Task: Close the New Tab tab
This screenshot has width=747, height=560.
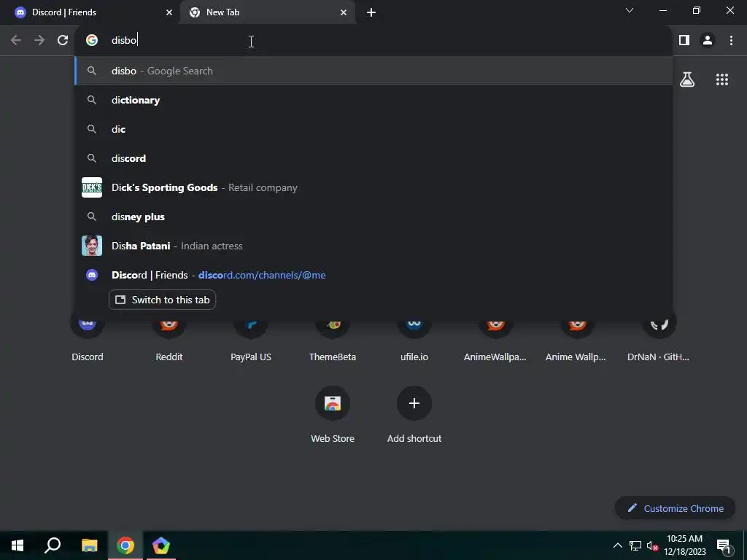Action: point(344,12)
